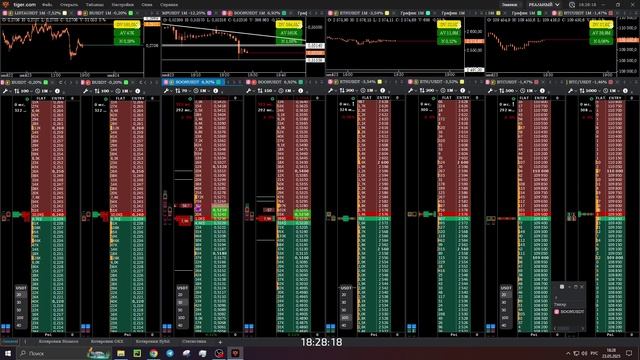Click the purple swatch on XRPUSDT tab
Image resolution: width=640 pixels, height=360 pixels.
pyautogui.click(x=209, y=13)
